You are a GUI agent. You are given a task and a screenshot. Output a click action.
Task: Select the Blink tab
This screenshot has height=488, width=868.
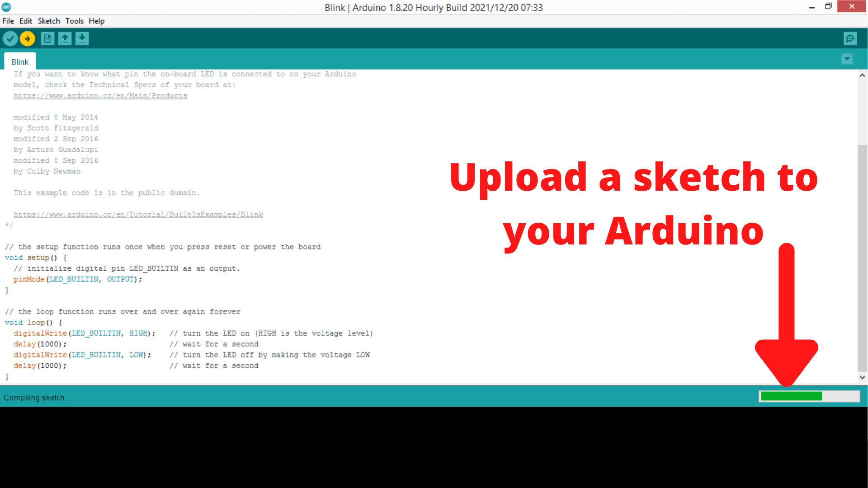tap(19, 61)
